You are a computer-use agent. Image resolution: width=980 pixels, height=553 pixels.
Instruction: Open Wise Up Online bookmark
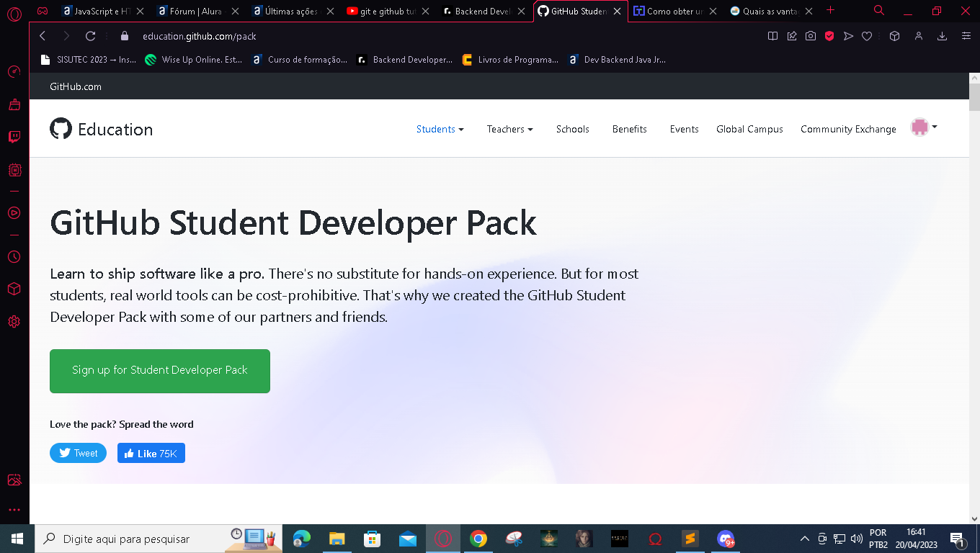click(193, 60)
